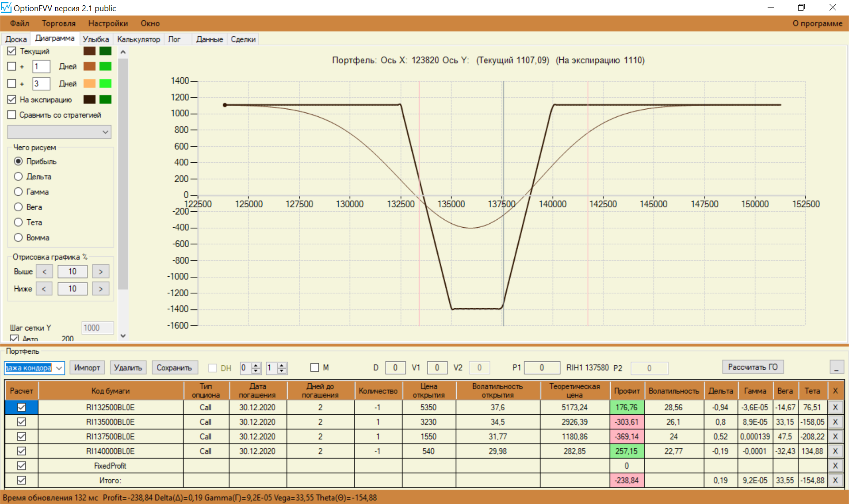Click the OptionFVV application icon in title bar

tap(6, 8)
